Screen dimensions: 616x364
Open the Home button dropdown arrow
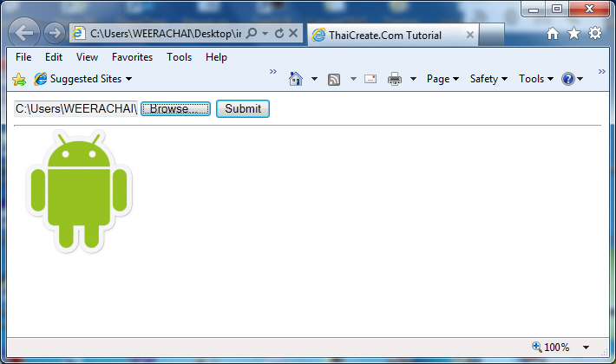point(314,79)
